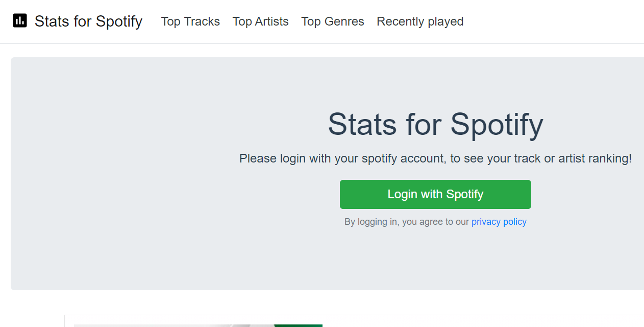This screenshot has width=644, height=327.
Task: Open the Stats for Spotify home link
Action: 88,21
